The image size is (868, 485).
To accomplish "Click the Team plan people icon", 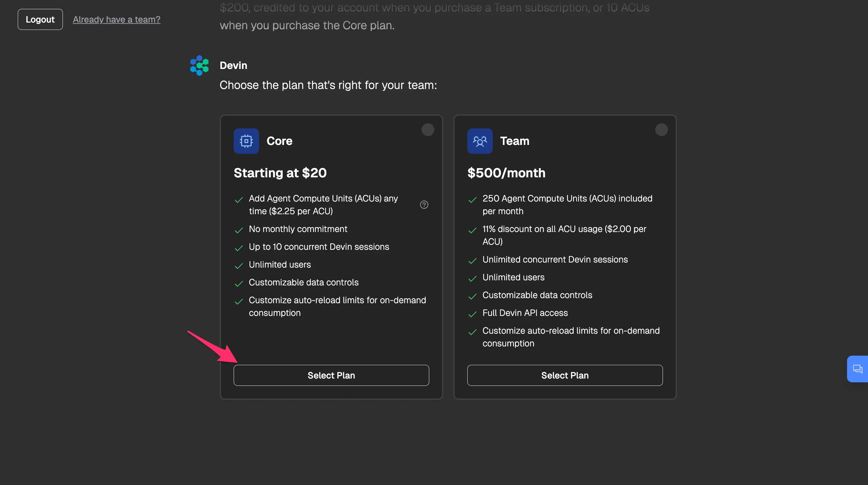I will coord(479,141).
